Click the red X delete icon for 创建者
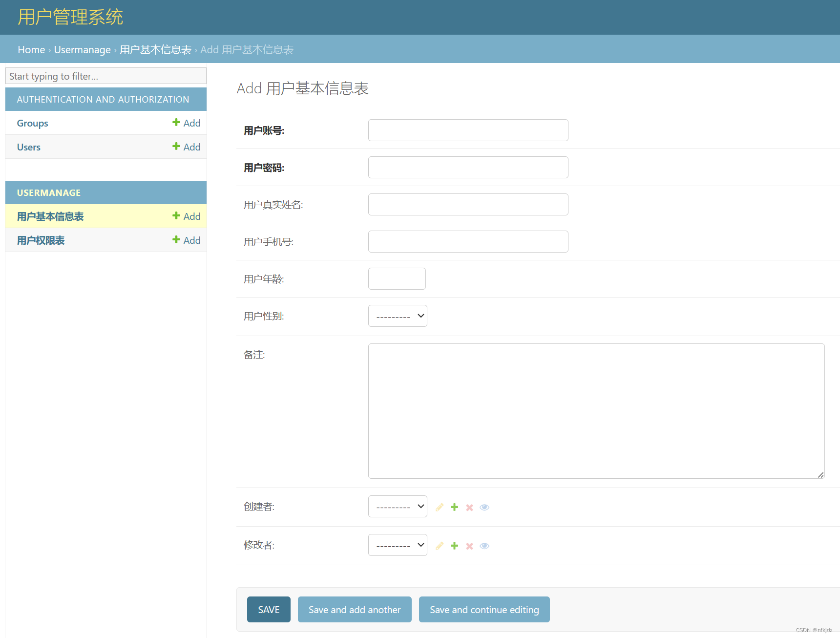This screenshot has width=840, height=638. coord(469,507)
